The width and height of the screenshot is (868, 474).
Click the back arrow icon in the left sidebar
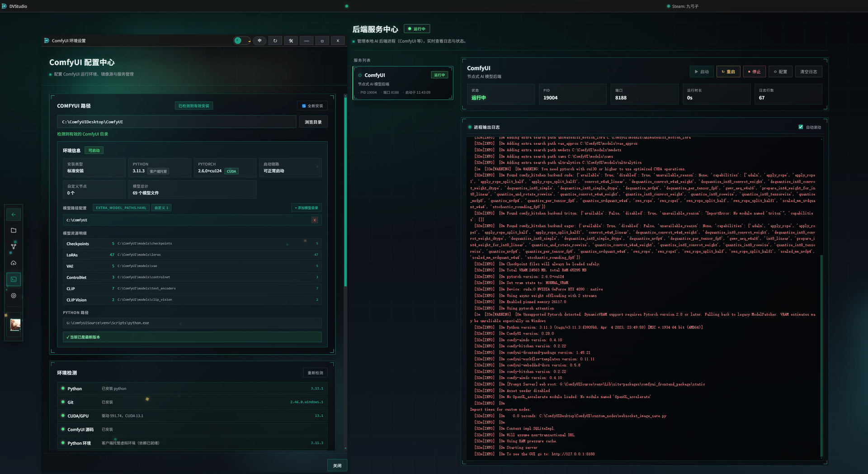click(14, 214)
